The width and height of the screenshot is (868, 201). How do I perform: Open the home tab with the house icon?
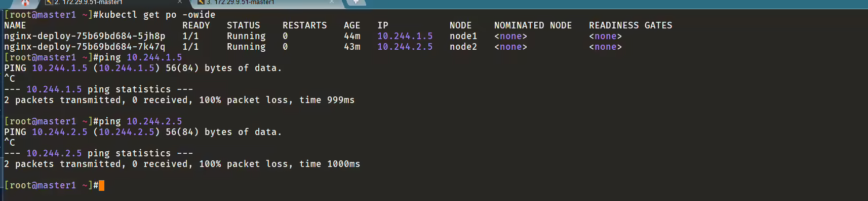pyautogui.click(x=25, y=3)
